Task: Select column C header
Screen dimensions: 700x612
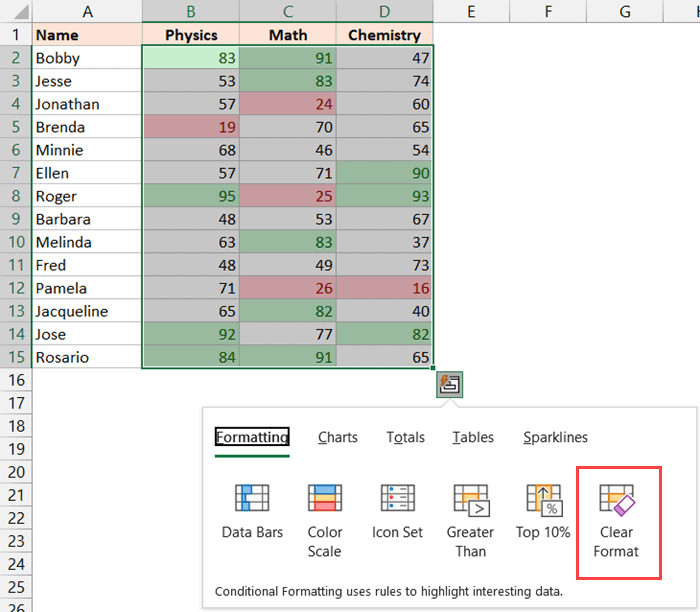Action: [288, 11]
